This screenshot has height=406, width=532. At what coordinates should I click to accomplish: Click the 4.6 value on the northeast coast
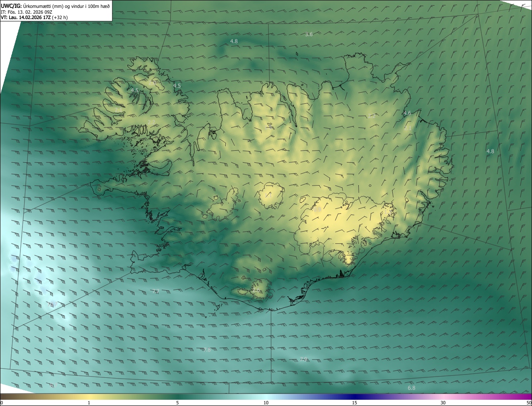click(407, 113)
